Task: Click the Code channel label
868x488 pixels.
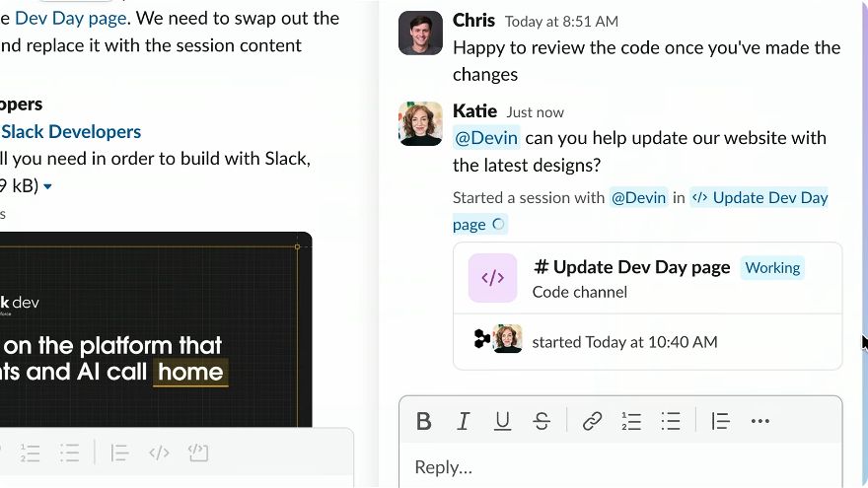Action: pyautogui.click(x=580, y=292)
